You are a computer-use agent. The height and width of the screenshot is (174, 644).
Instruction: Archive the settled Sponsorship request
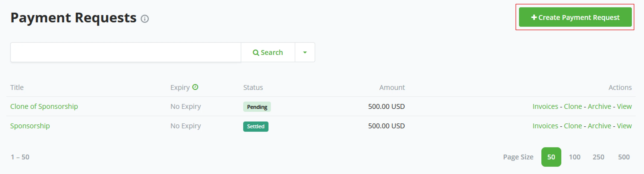[x=599, y=126]
